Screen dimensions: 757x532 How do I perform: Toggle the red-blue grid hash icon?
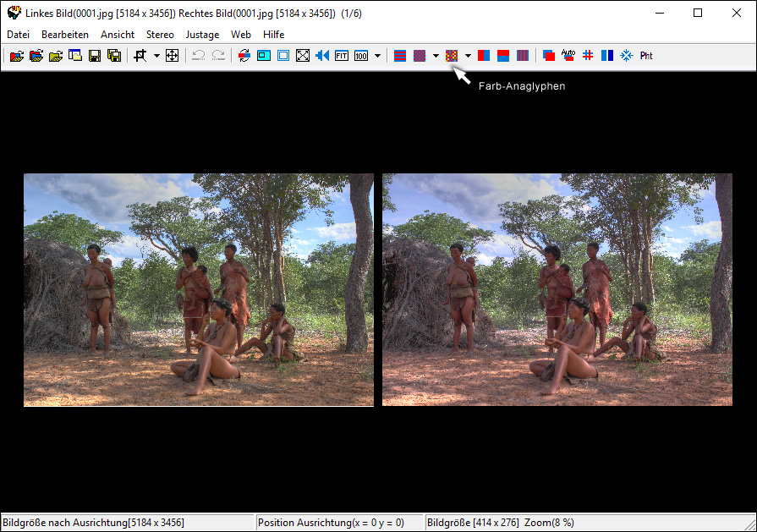coord(588,56)
